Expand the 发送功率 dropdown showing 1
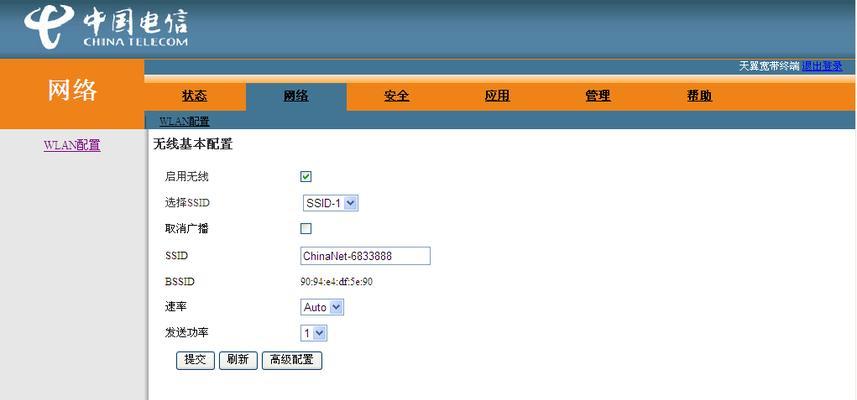The image size is (857, 400). pos(314,333)
